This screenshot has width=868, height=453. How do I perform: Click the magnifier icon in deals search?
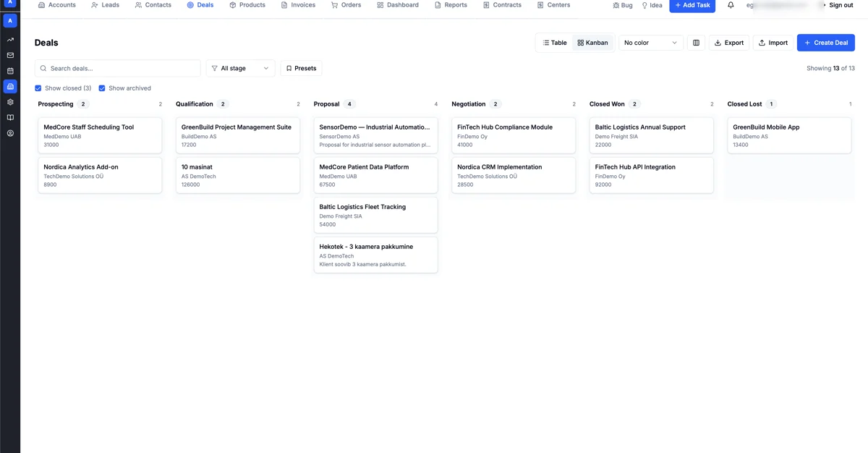point(43,68)
